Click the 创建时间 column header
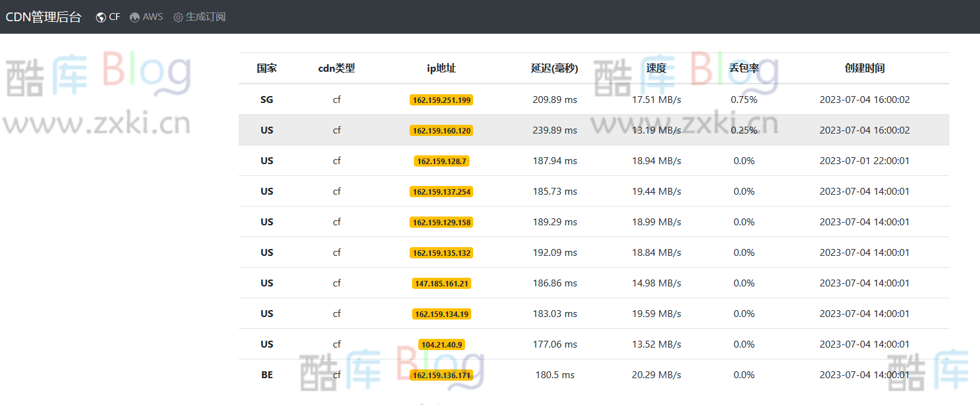This screenshot has height=405, width=980. 865,68
